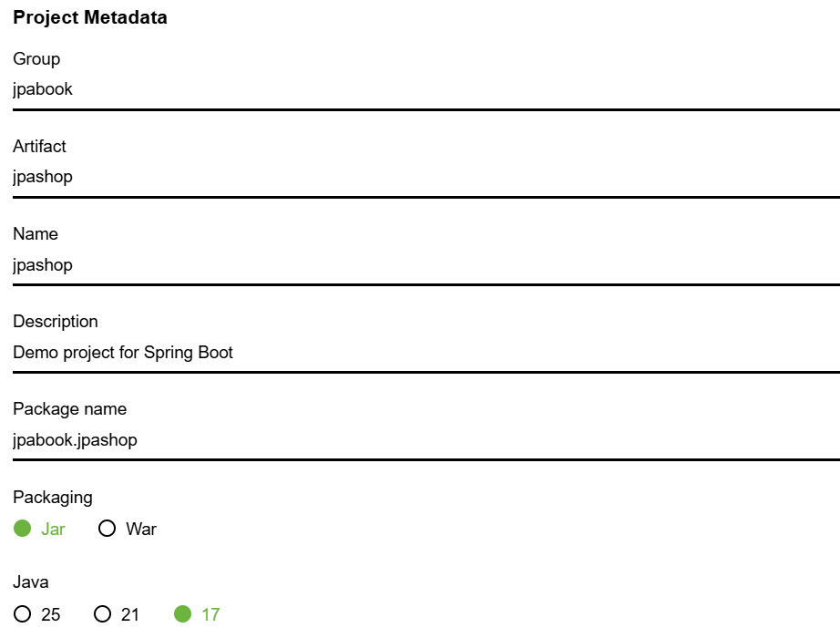
Task: Click the 'Description' field label
Action: [x=56, y=322]
